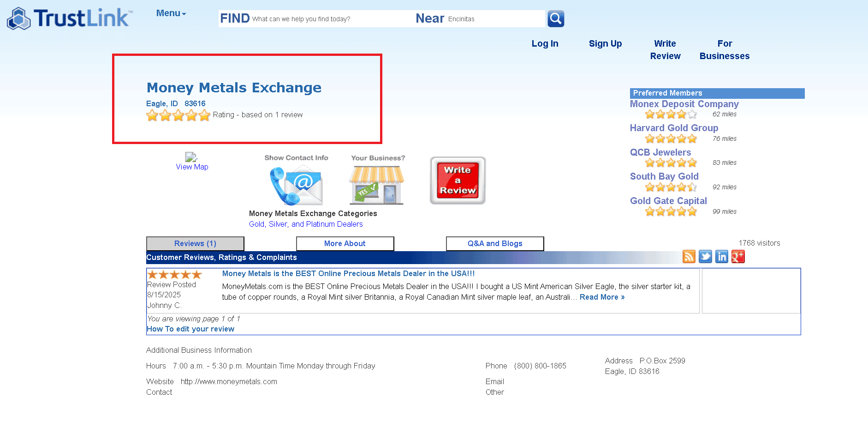Switch to the Q&A and Blogs tab
The height and width of the screenshot is (428, 868).
pos(495,243)
